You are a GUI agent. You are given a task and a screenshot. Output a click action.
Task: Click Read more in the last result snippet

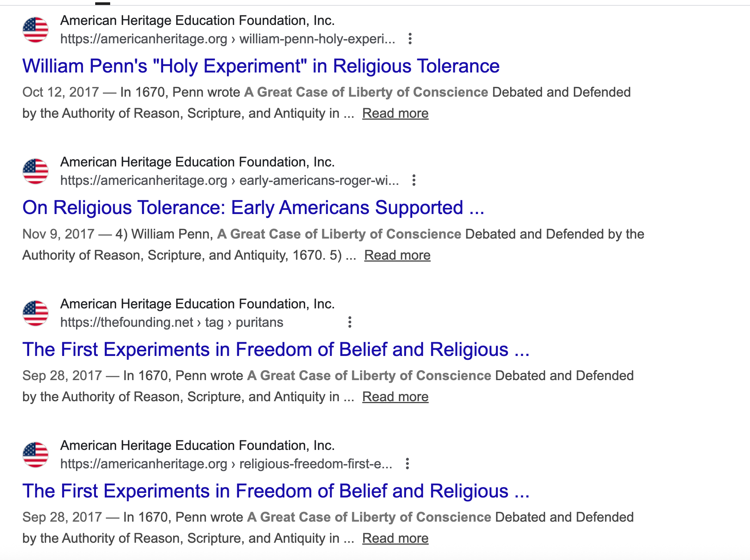pos(395,539)
